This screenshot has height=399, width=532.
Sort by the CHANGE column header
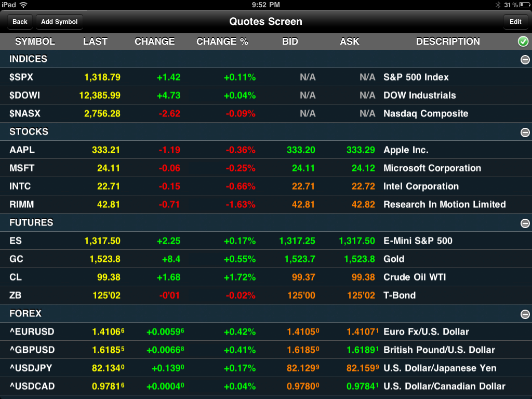pos(155,42)
